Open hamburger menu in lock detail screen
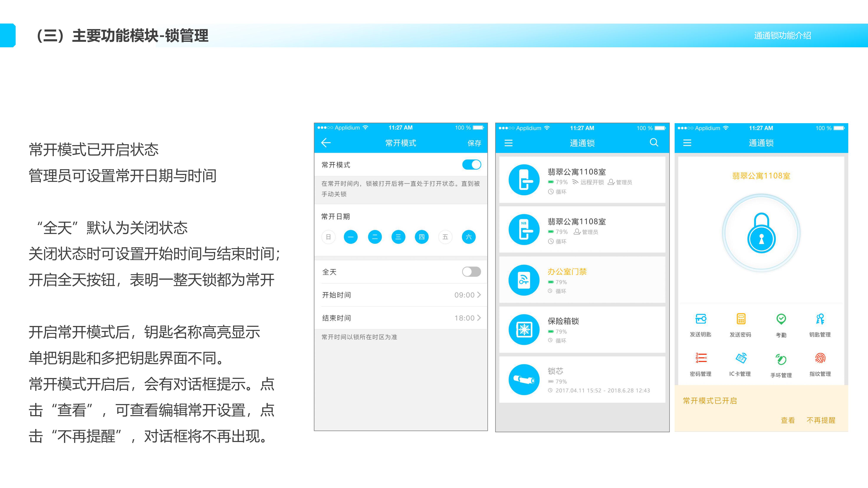This screenshot has height=488, width=868. (687, 143)
